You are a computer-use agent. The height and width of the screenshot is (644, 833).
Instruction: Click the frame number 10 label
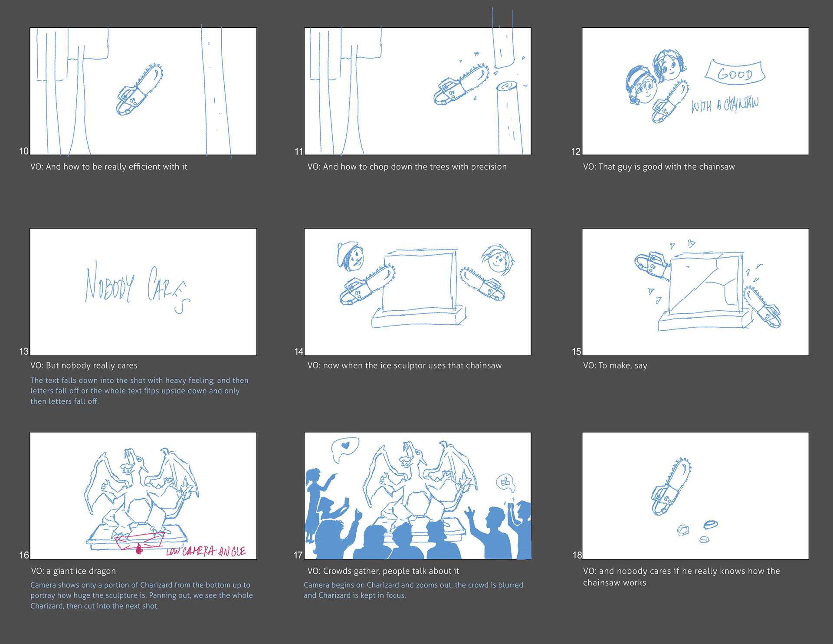24,151
